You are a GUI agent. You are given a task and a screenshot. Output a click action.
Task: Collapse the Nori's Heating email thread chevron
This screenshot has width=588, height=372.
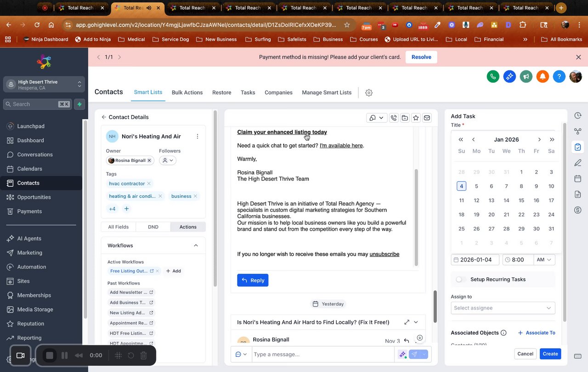[x=416, y=322]
